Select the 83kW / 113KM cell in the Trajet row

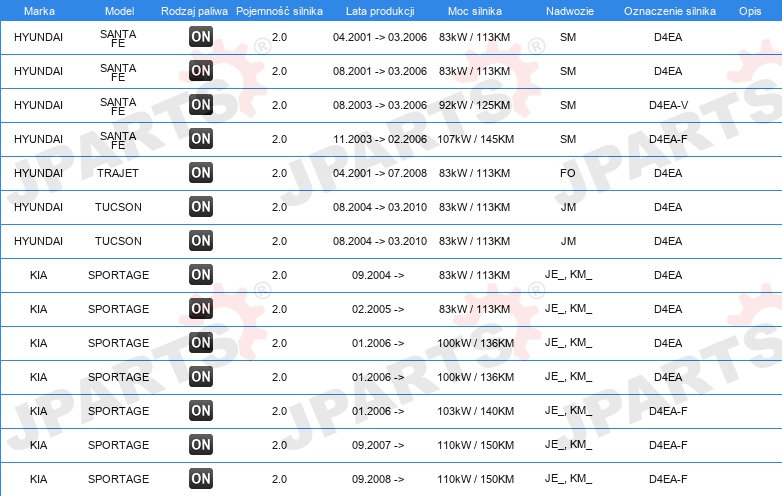point(475,173)
